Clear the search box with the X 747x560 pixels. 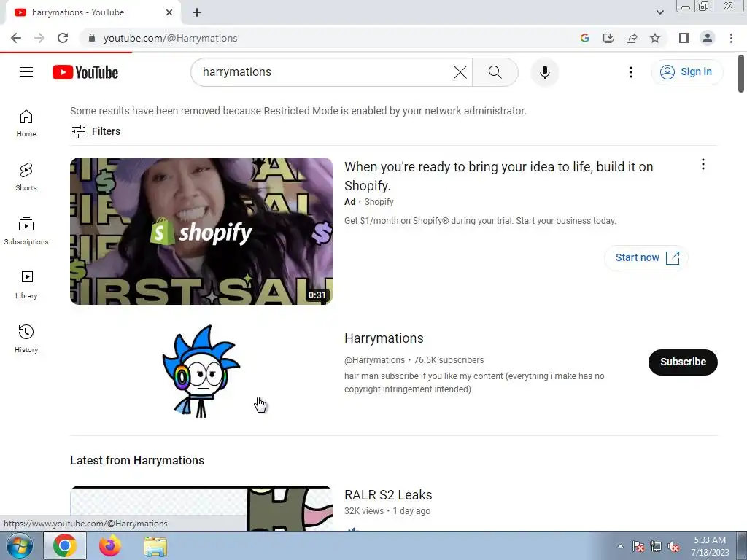tap(460, 72)
